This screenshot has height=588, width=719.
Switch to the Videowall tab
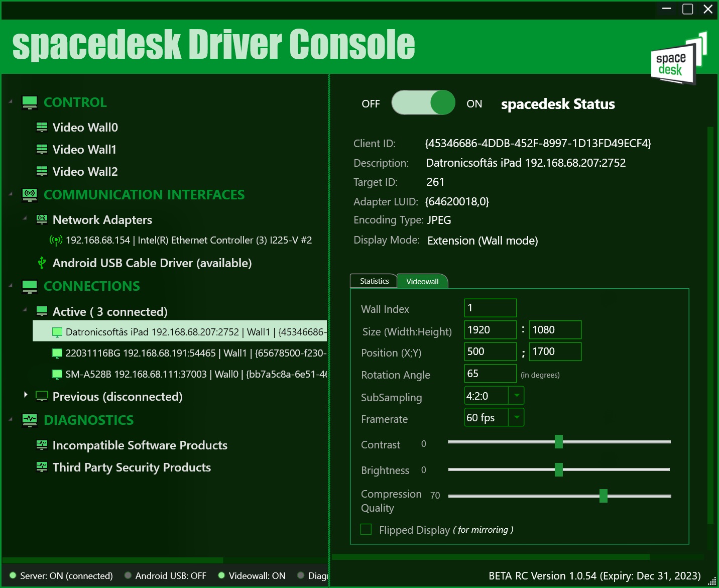422,281
